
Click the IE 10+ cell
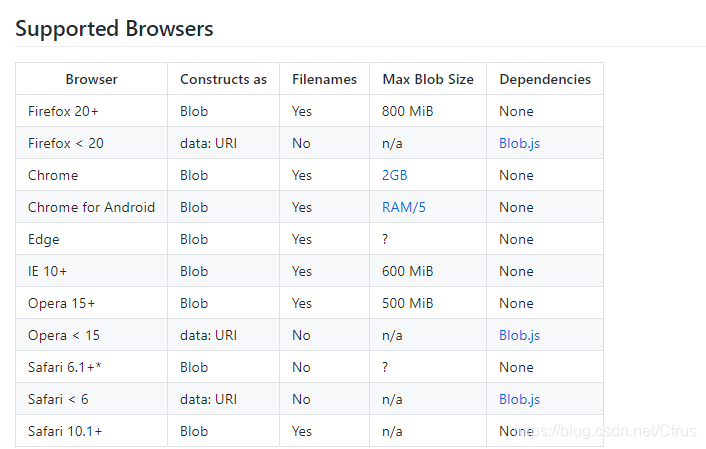coord(91,271)
